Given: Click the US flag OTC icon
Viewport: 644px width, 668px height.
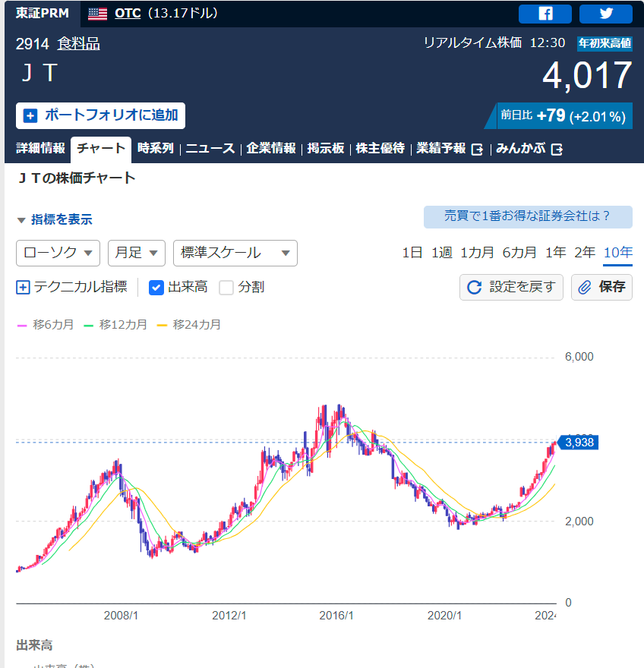Looking at the screenshot, I should (97, 14).
